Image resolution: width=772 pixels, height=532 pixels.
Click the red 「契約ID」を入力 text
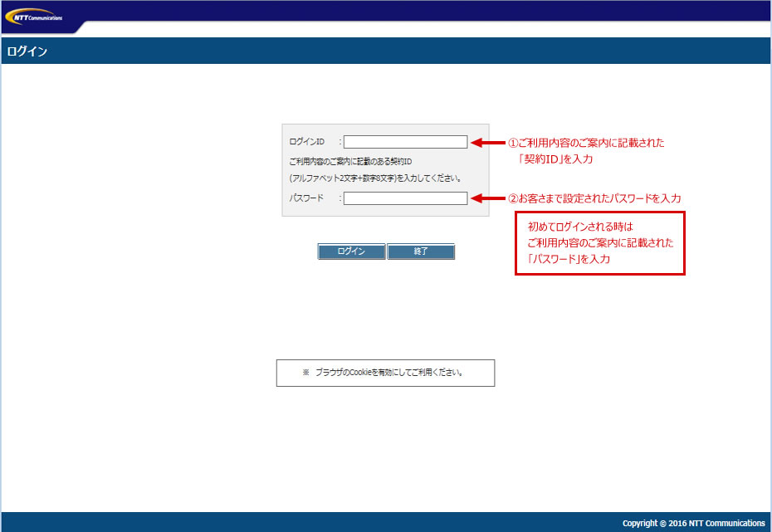point(555,159)
